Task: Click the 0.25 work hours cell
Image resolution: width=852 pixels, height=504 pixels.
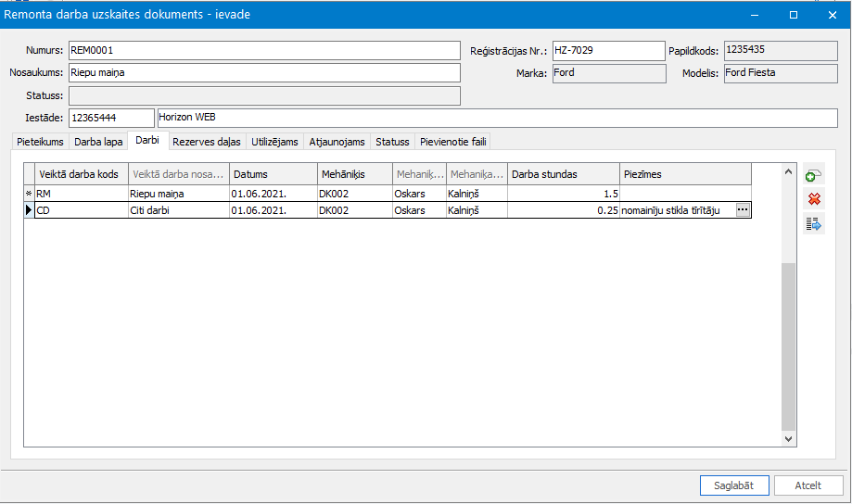Action: point(564,210)
